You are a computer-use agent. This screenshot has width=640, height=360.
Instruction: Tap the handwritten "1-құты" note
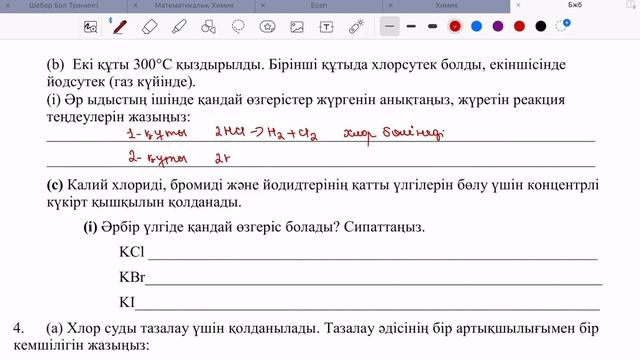[x=157, y=134]
